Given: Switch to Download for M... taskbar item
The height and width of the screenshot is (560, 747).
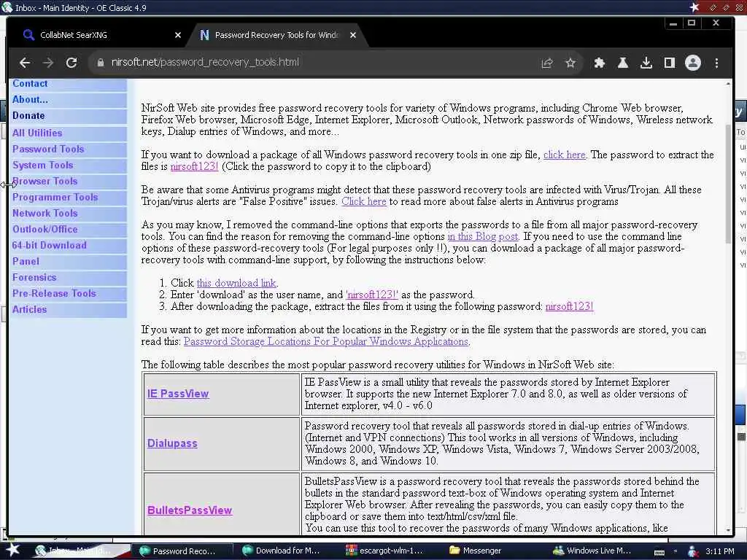Looking at the screenshot, I should (285, 551).
